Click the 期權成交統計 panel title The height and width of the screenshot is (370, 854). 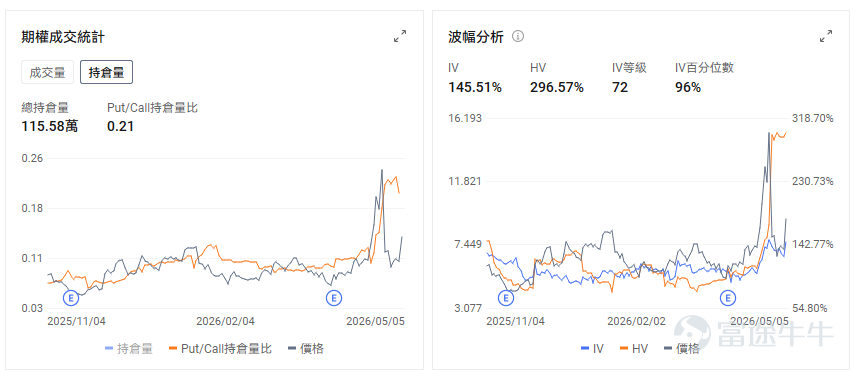[63, 37]
